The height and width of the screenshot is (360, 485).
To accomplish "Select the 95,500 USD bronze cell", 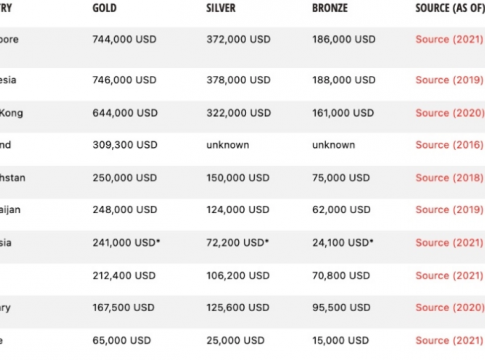I will 341,307.
